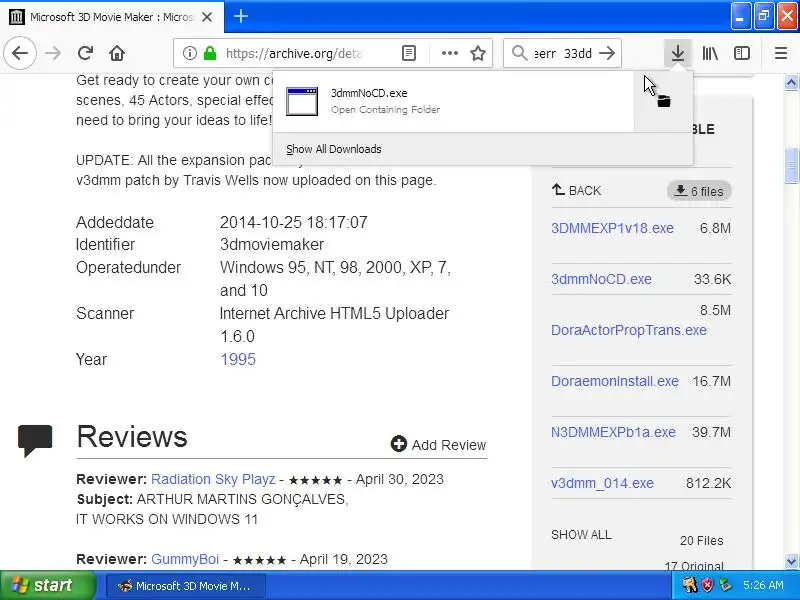Bookmark this page with the star icon
The height and width of the screenshot is (600, 800).
coord(478,53)
